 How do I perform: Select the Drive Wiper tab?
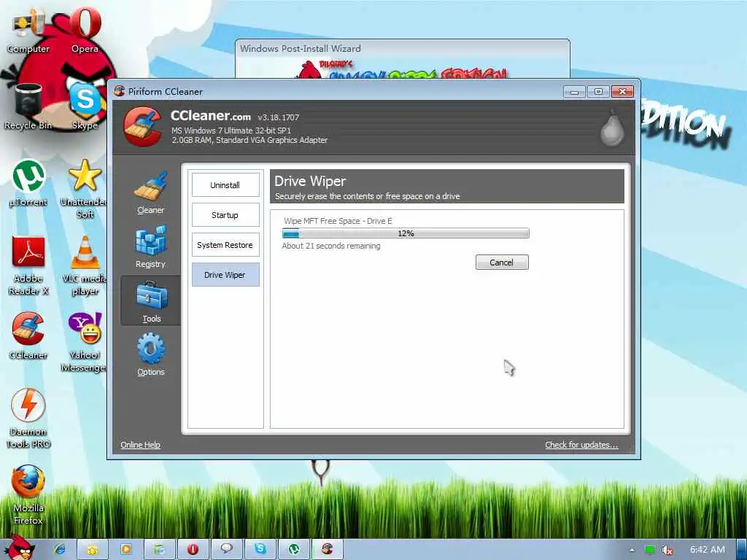225,275
